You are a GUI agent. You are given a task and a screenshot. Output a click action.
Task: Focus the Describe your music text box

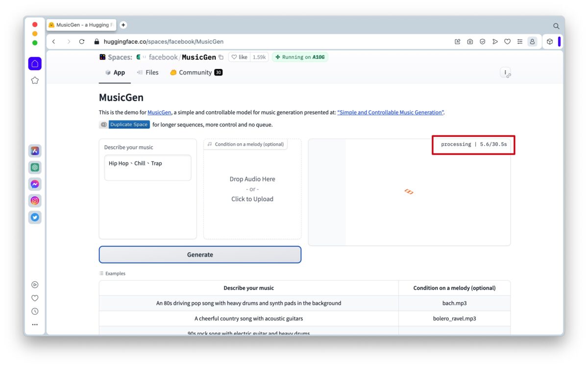click(x=147, y=168)
